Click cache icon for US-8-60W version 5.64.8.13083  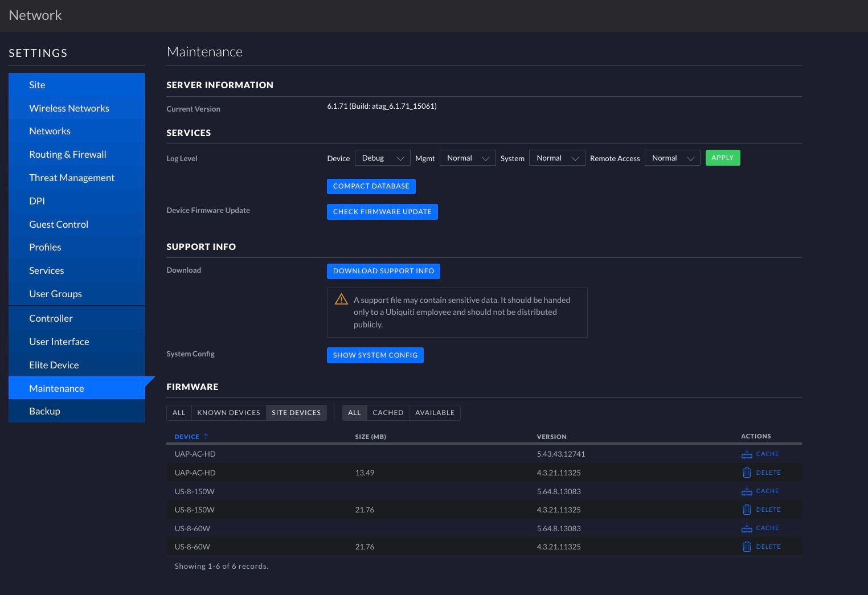click(x=747, y=528)
